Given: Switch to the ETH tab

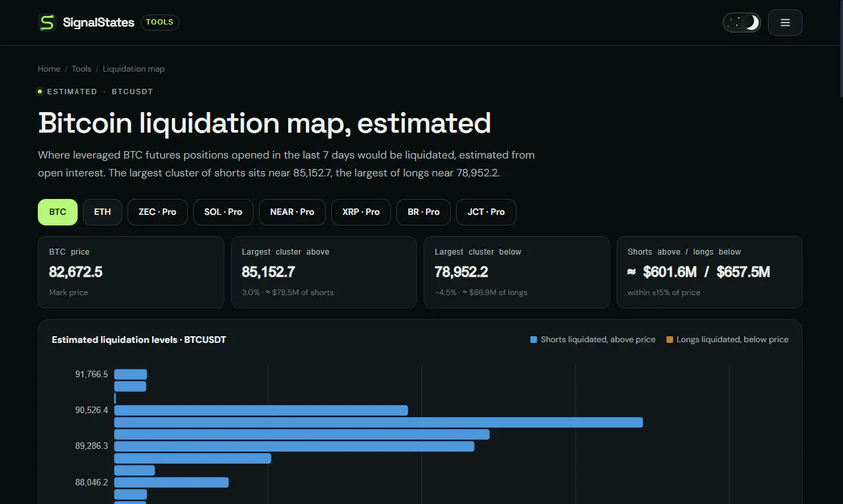Looking at the screenshot, I should pyautogui.click(x=102, y=212).
